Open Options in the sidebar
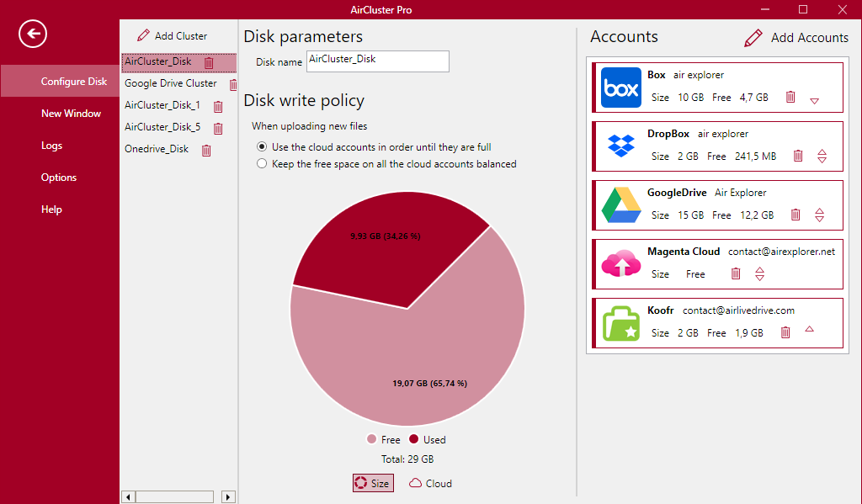 tap(59, 178)
